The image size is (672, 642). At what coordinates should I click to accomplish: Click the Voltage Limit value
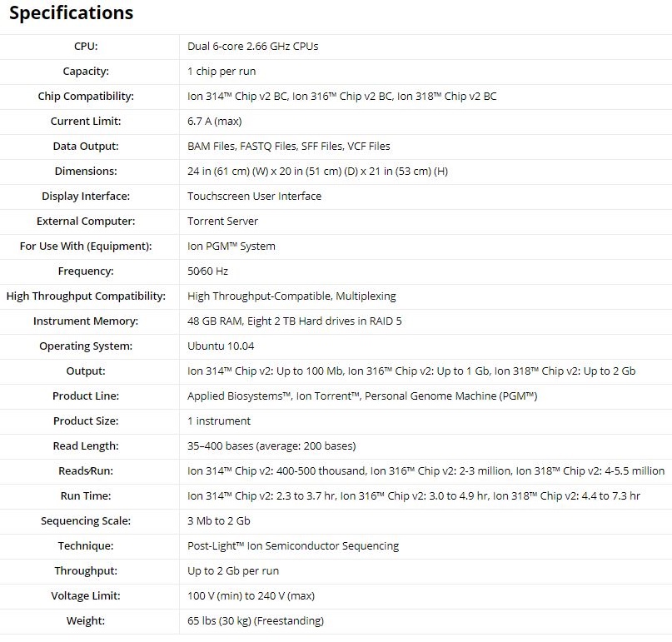coord(251,596)
